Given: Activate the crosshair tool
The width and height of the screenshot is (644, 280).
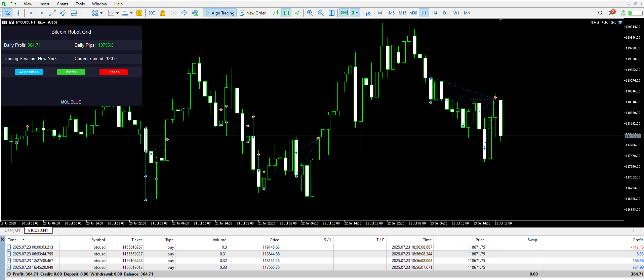Looking at the screenshot, I should (18, 13).
